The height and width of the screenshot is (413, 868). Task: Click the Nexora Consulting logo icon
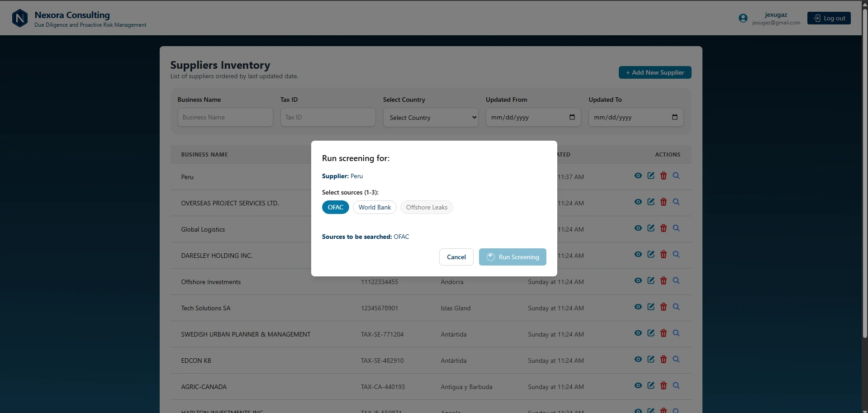pos(20,18)
